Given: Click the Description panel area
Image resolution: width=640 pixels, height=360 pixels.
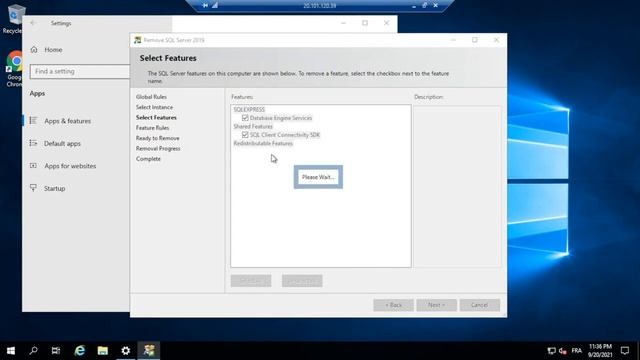Looking at the screenshot, I should pos(457,186).
